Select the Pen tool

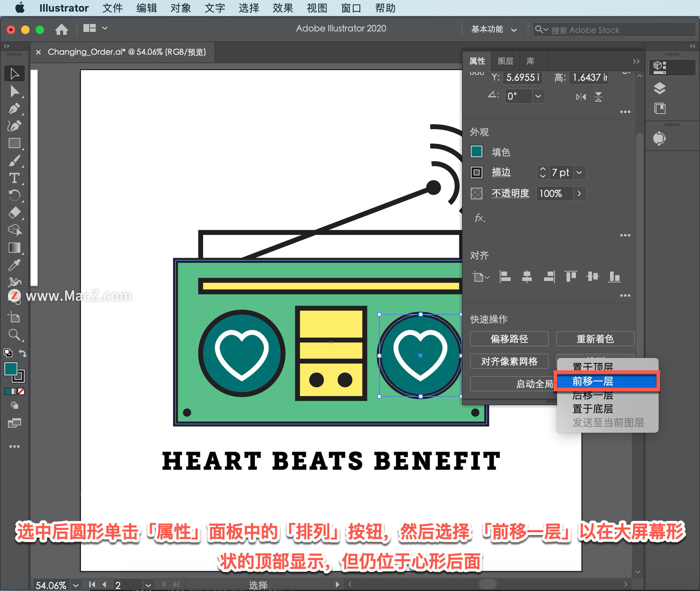[15, 109]
